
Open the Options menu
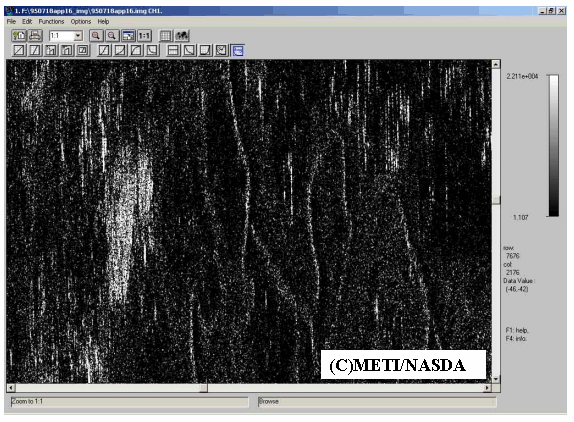81,22
